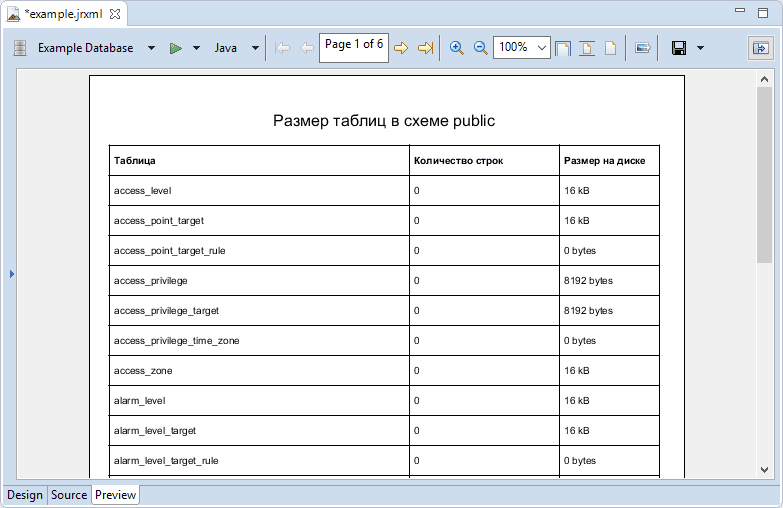Close the example.jrxml editor tab
Screen dimensions: 783x508
tap(115, 14)
